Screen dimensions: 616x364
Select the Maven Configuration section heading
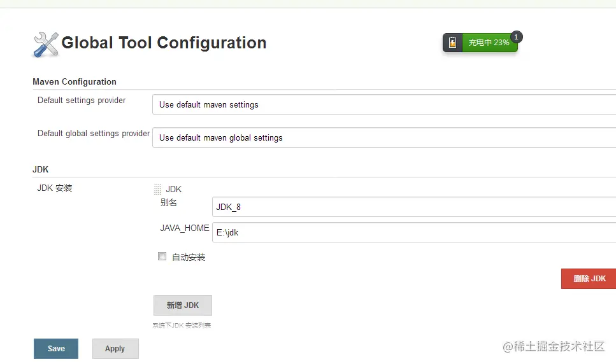75,81
